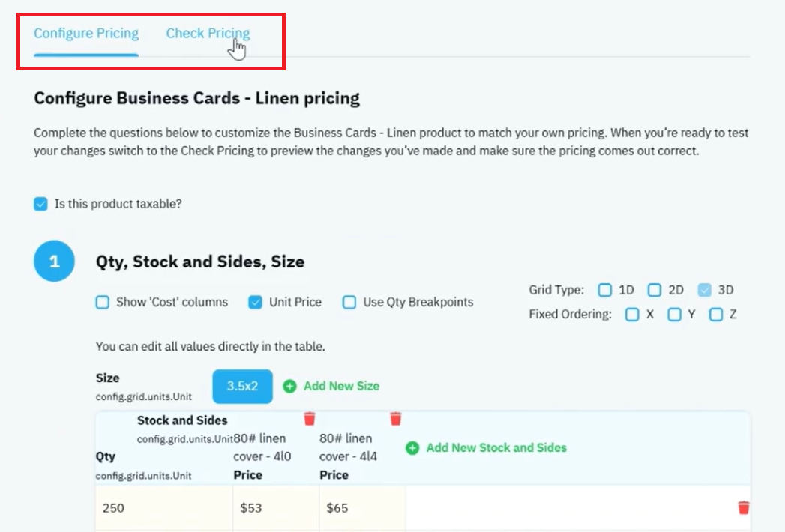This screenshot has height=532, width=785.
Task: Toggle the 'Is this product taxable?' checkbox
Action: 40,204
